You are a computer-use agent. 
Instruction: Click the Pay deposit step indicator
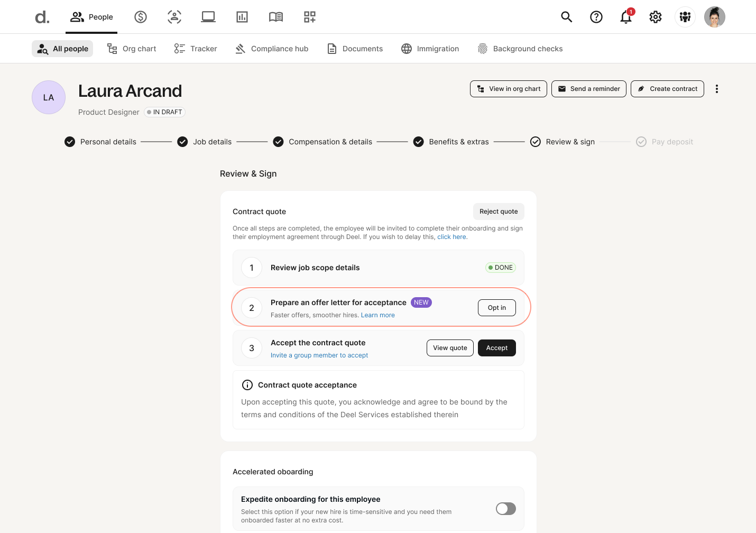coord(641,141)
